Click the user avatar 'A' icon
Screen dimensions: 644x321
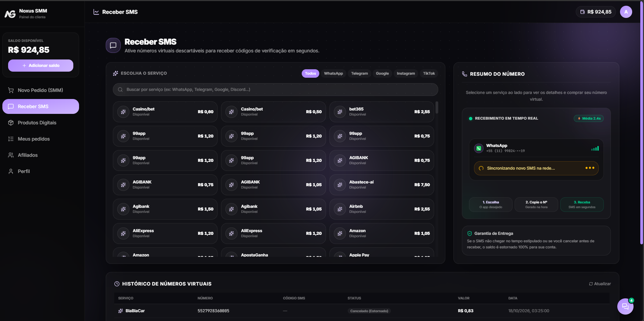[x=626, y=12]
